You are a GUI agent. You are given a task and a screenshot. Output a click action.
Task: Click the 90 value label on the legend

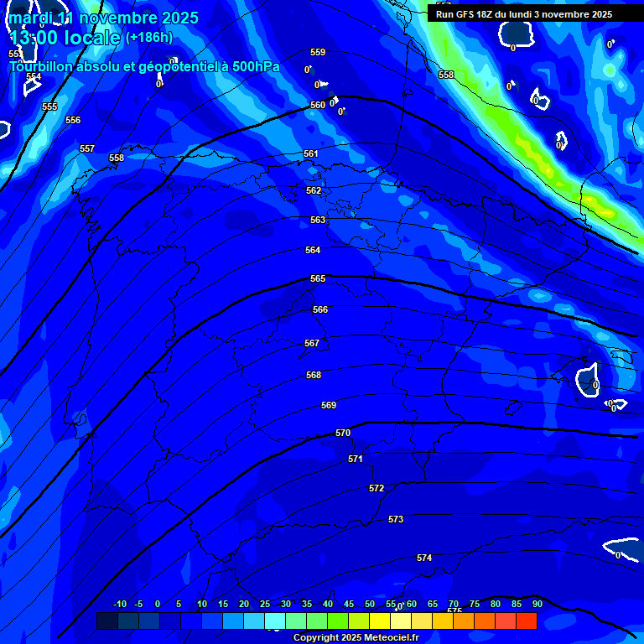537,604
